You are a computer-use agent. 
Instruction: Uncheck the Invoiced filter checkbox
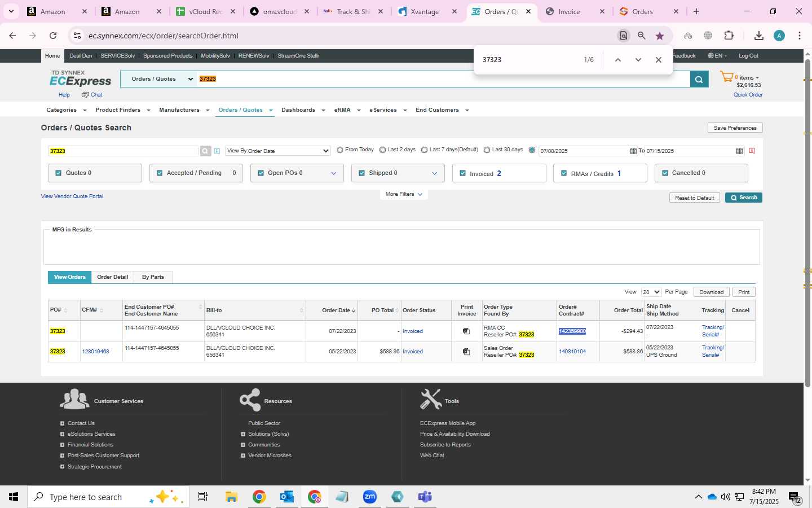462,174
